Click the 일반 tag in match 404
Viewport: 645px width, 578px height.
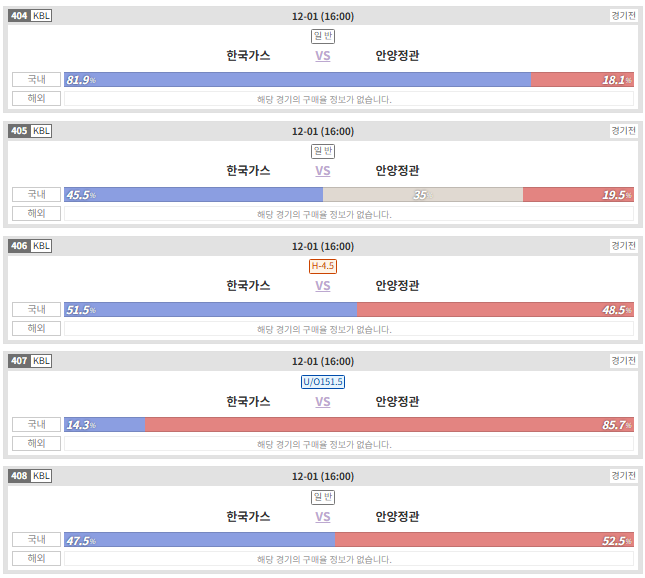click(323, 36)
